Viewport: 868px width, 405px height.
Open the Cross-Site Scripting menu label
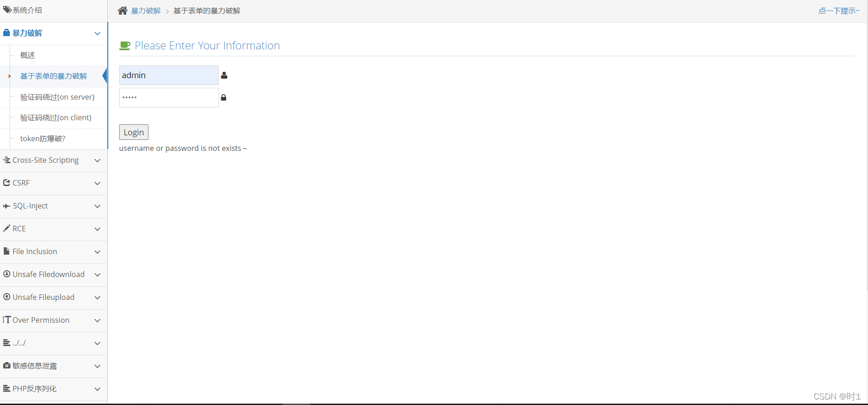click(46, 160)
